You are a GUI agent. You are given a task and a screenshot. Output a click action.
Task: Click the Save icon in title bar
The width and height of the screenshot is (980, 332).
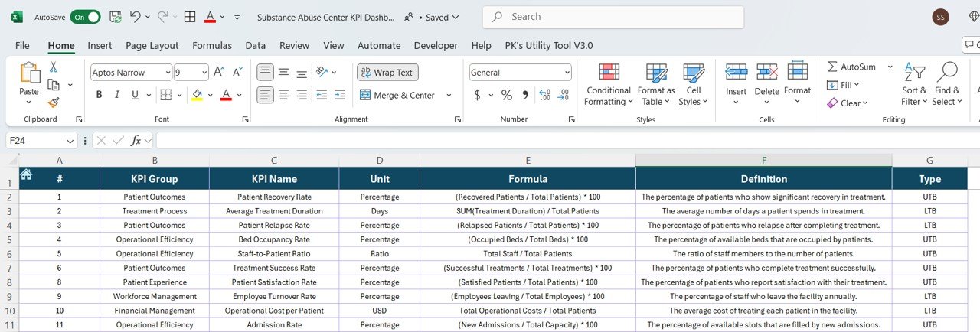click(x=116, y=17)
